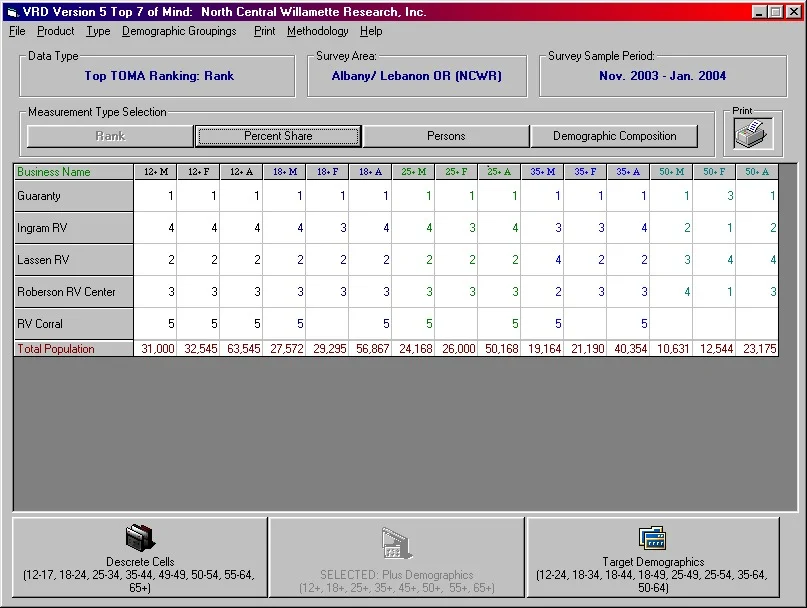Click total population value 21,190

coord(585,349)
